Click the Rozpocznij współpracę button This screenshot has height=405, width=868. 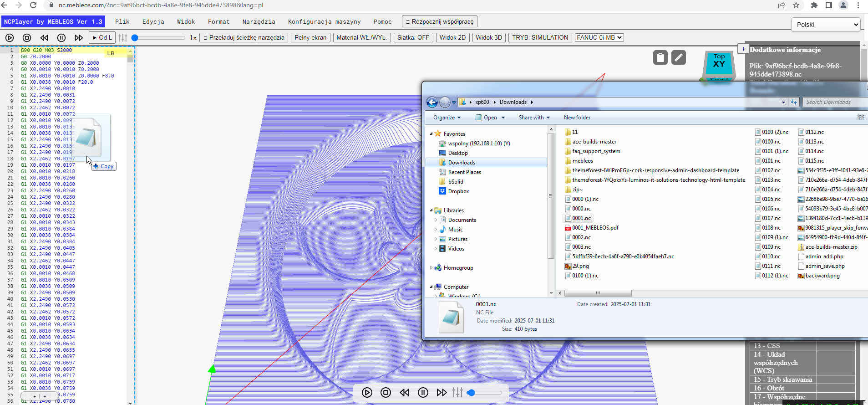440,21
